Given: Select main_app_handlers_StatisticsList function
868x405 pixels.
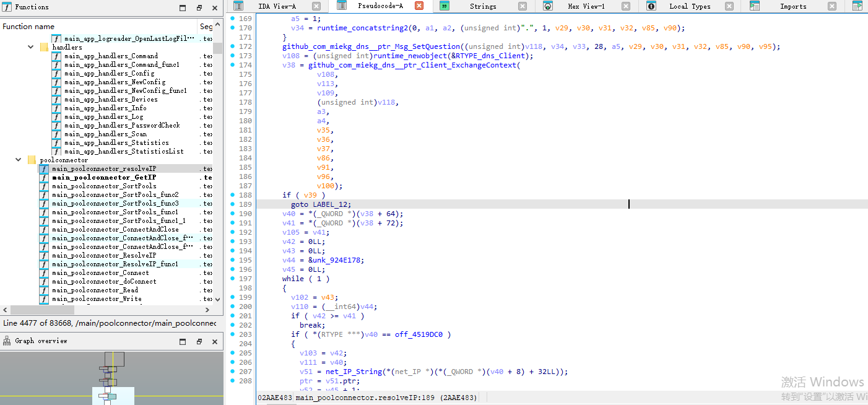Looking at the screenshot, I should 124,151.
